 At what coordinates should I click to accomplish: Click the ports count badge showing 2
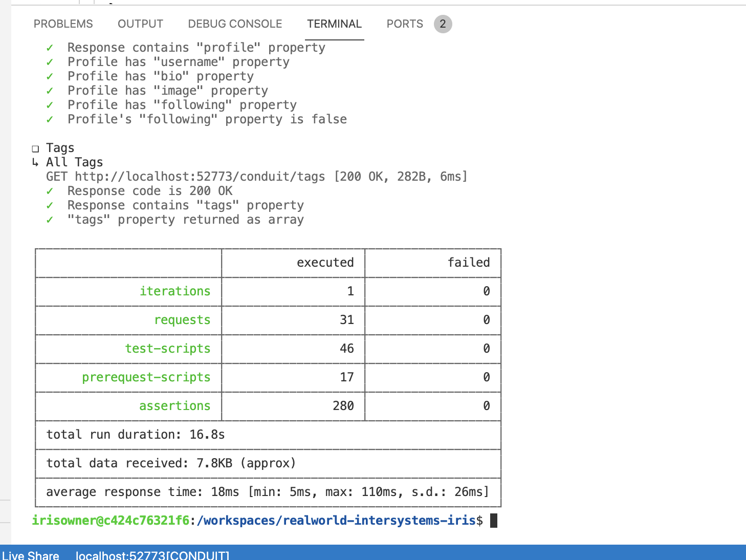pyautogui.click(x=443, y=24)
